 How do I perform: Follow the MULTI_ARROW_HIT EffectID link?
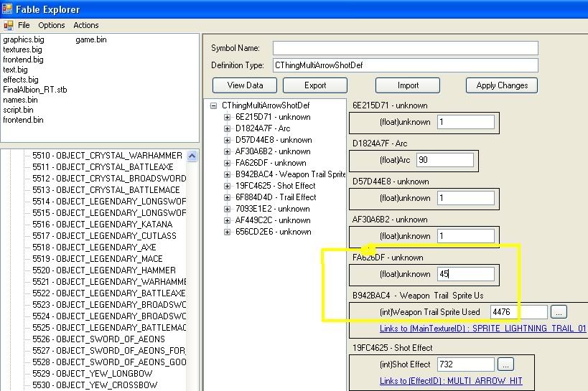(451, 381)
